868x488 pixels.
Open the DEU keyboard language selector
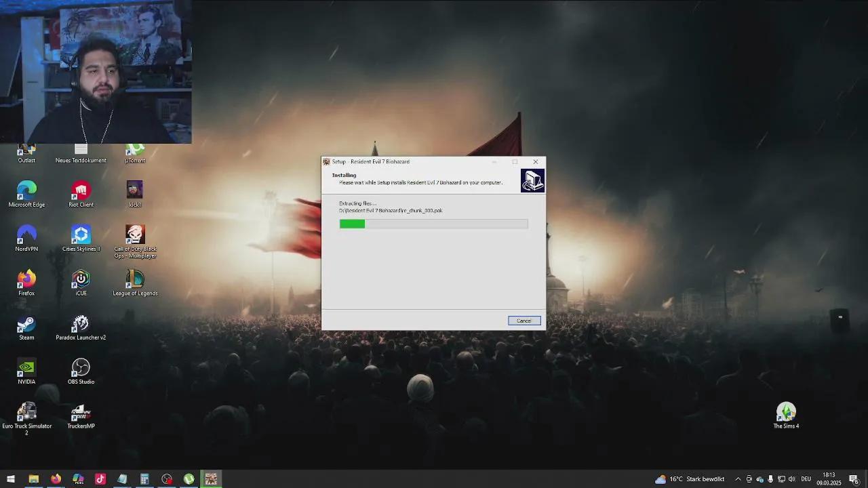pos(806,479)
